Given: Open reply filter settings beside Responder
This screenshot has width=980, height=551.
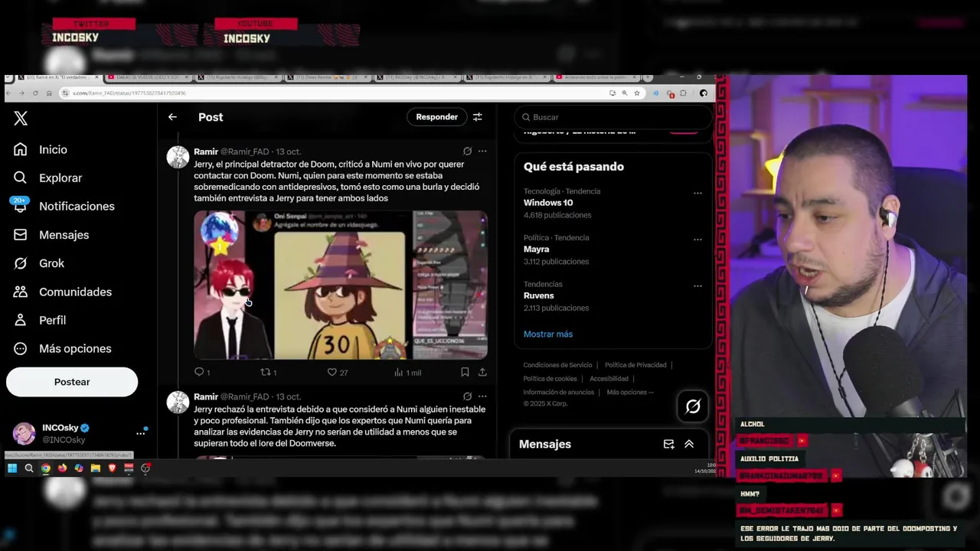Looking at the screenshot, I should (x=477, y=117).
